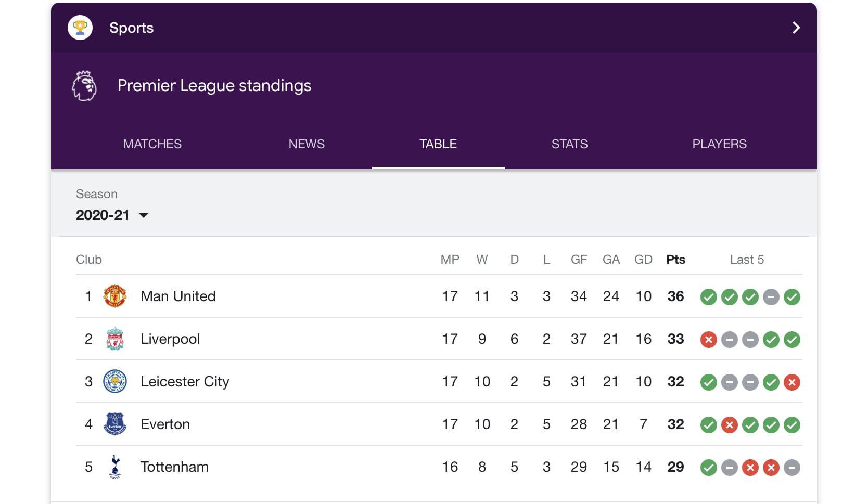Click Leicester City's red loss icon in Last 5

792,382
